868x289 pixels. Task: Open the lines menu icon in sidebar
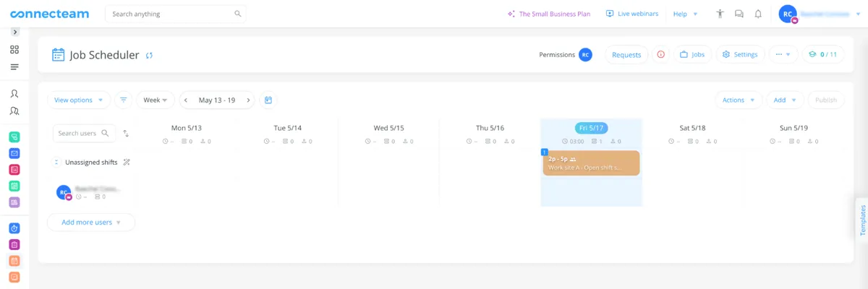click(x=14, y=67)
